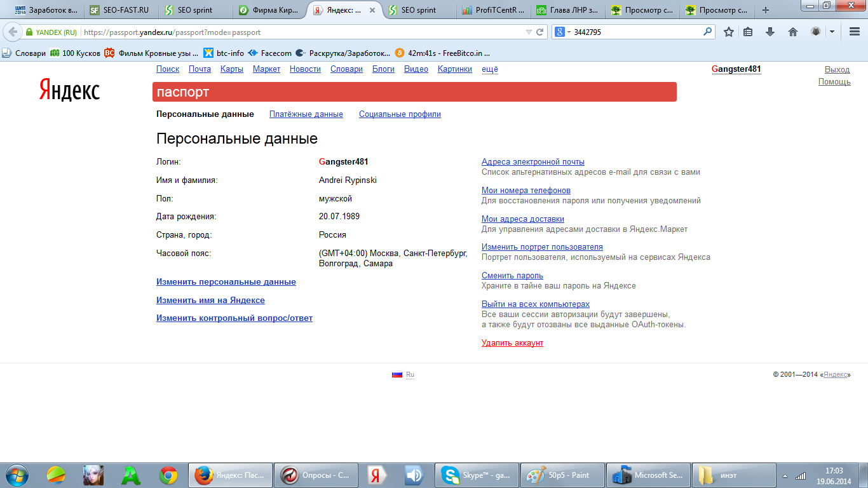Click the hexagon add-on icon in toolbar
The width and height of the screenshot is (868, 488).
pyautogui.click(x=815, y=32)
